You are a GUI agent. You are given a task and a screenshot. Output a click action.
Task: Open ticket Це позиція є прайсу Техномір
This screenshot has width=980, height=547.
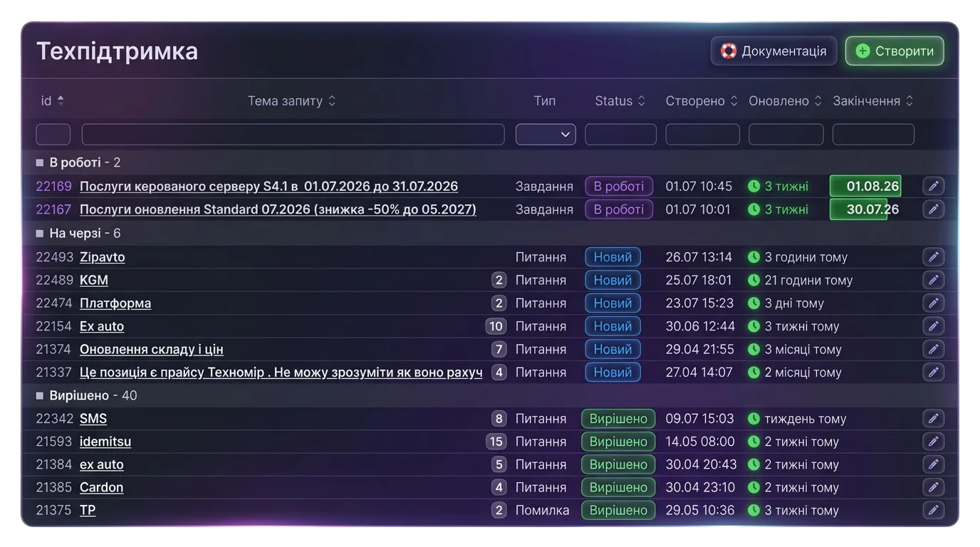tap(281, 372)
